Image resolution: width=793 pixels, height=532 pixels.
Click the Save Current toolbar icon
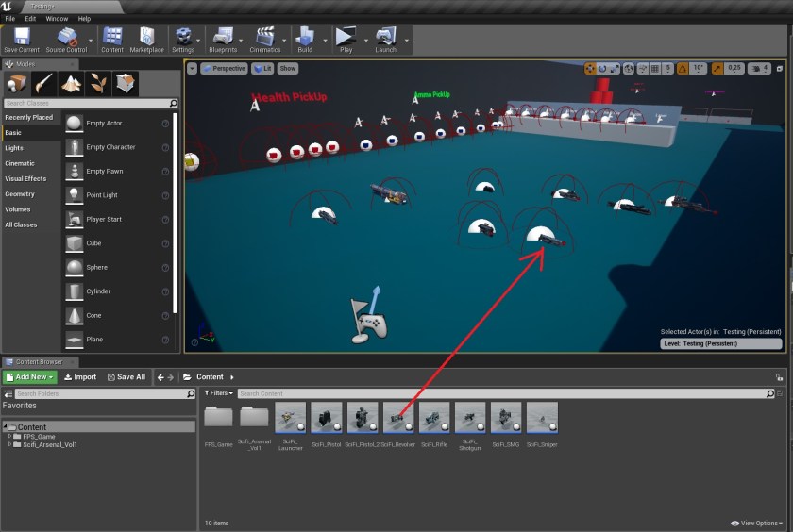click(21, 39)
